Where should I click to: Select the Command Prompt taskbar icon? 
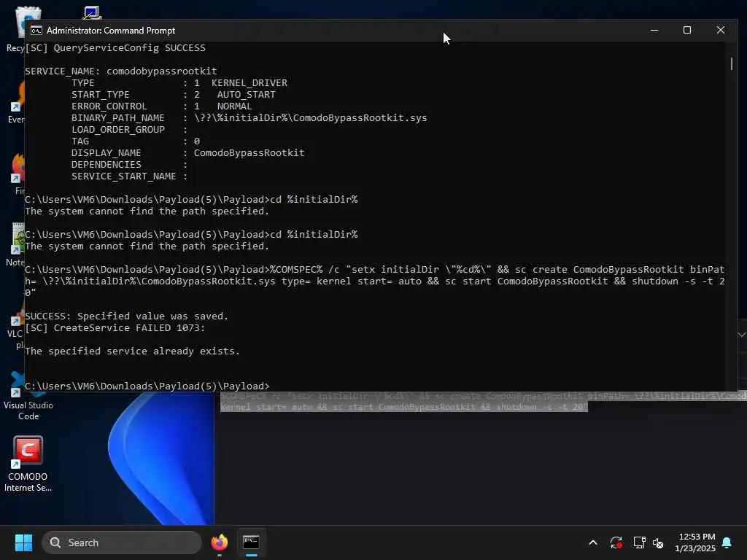(x=251, y=542)
